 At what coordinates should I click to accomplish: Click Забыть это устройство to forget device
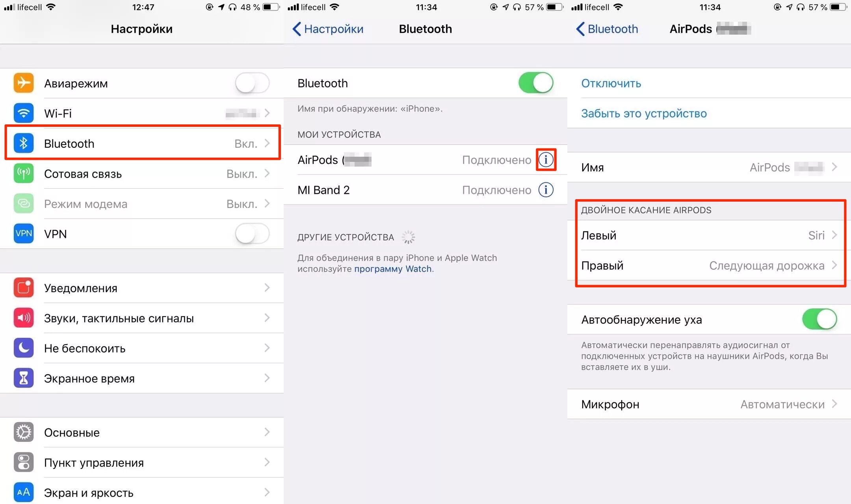[x=643, y=114]
